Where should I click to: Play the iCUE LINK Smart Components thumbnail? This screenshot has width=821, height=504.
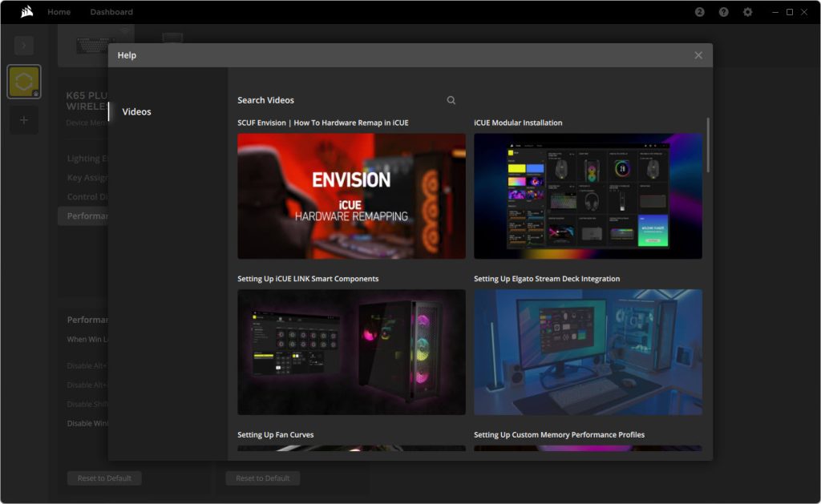[351, 352]
